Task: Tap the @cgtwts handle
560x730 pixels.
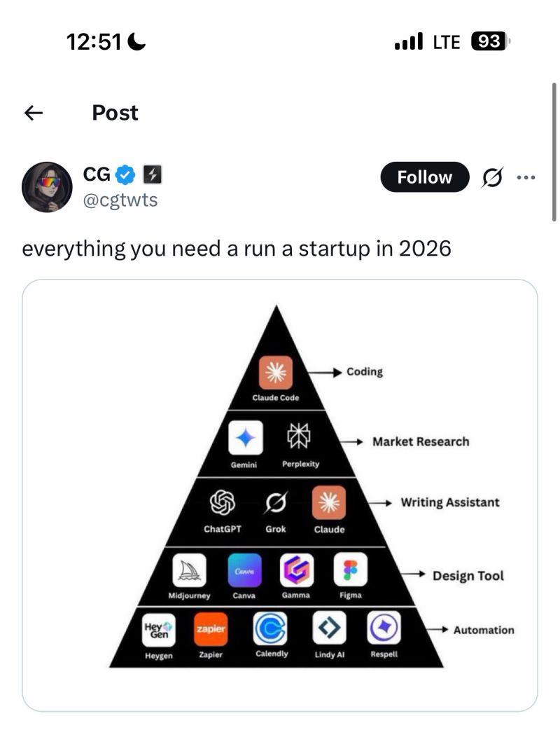Action: pyautogui.click(x=120, y=200)
